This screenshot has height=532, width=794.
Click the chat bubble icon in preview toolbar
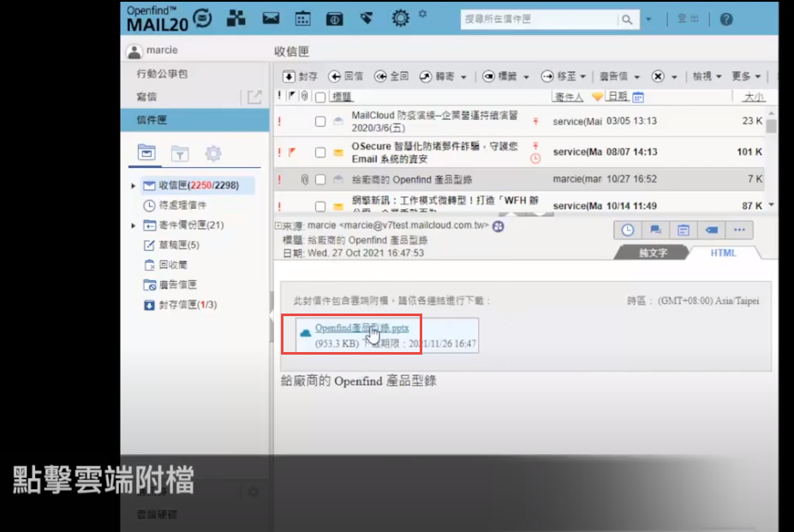click(655, 230)
